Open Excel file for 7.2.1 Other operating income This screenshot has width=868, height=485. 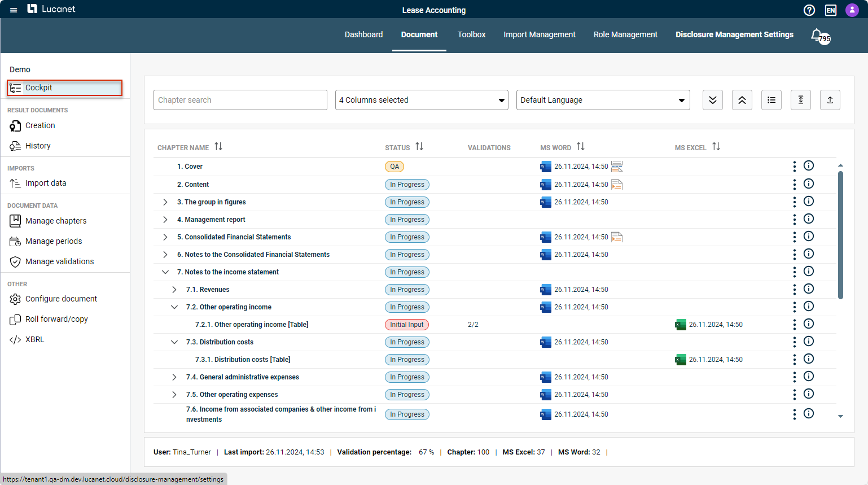click(x=681, y=325)
